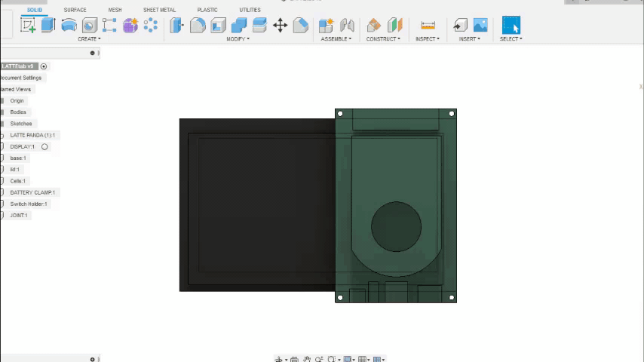
Task: Choose the Revolve tool
Action: click(x=69, y=26)
